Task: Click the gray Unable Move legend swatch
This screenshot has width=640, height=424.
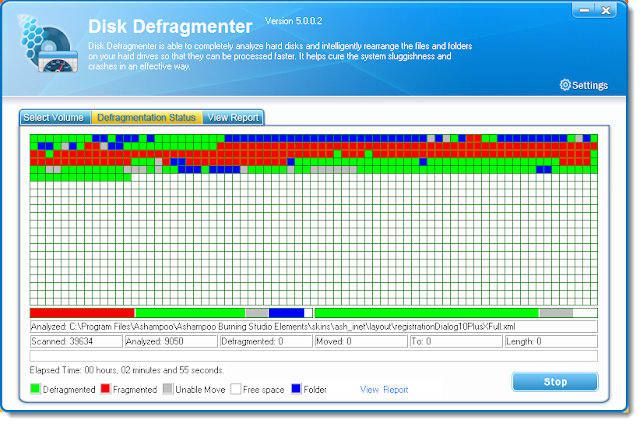Action: click(x=168, y=389)
